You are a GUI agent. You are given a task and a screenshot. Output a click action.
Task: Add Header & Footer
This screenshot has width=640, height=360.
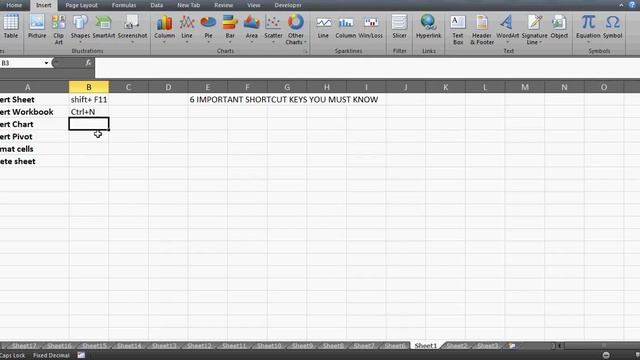[482, 29]
